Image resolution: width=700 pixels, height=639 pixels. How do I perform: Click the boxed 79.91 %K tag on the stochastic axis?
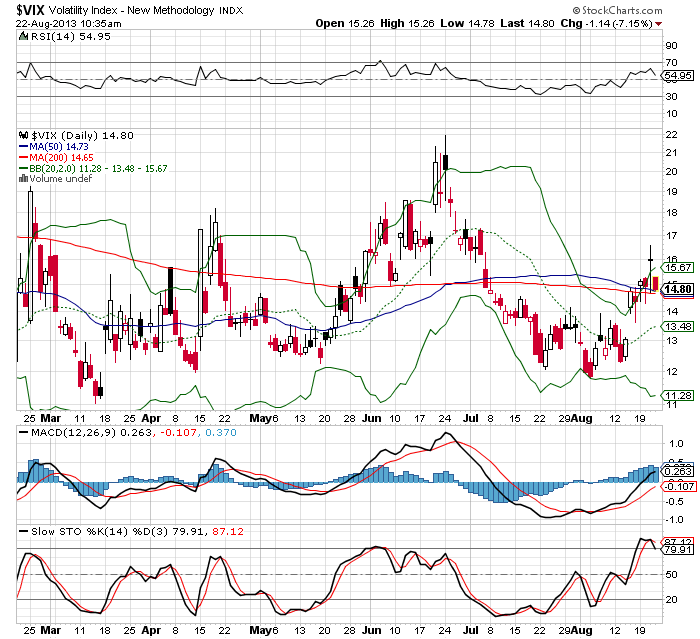click(679, 549)
